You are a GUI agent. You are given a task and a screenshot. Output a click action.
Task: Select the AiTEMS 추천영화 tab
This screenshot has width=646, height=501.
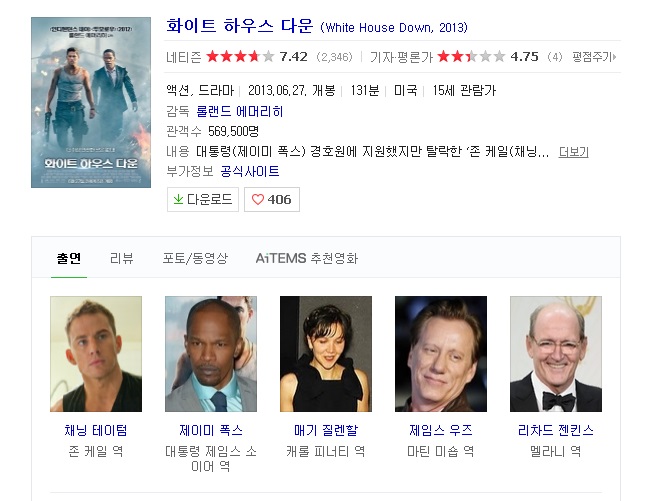pos(307,258)
